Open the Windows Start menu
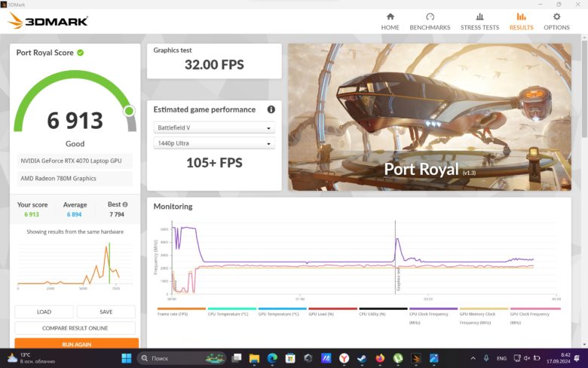This screenshot has width=588, height=368. coord(127,359)
